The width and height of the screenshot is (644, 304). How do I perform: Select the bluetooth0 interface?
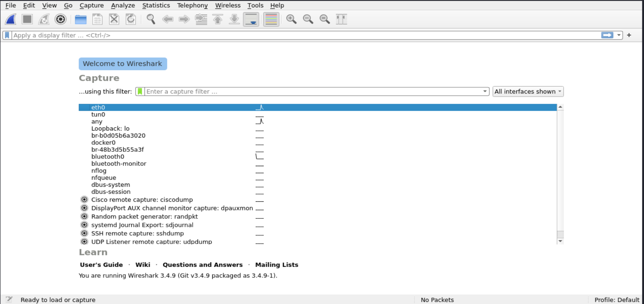[x=317, y=157]
